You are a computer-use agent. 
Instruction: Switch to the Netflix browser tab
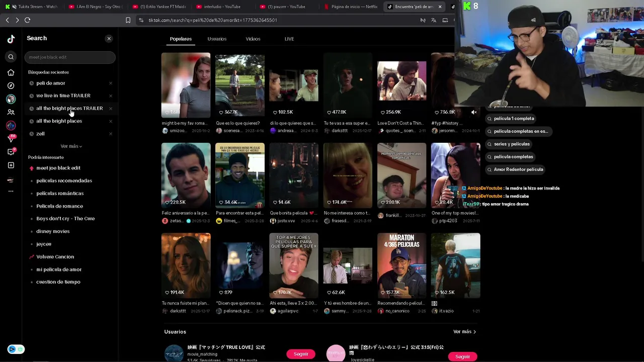point(351,7)
